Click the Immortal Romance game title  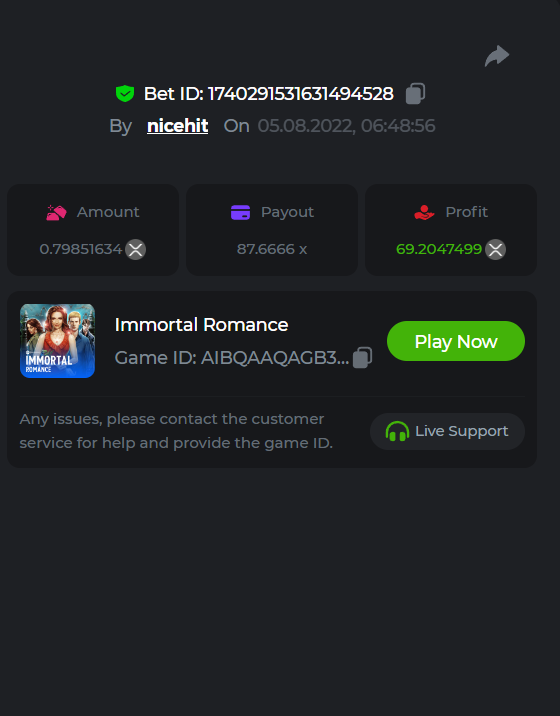point(201,325)
